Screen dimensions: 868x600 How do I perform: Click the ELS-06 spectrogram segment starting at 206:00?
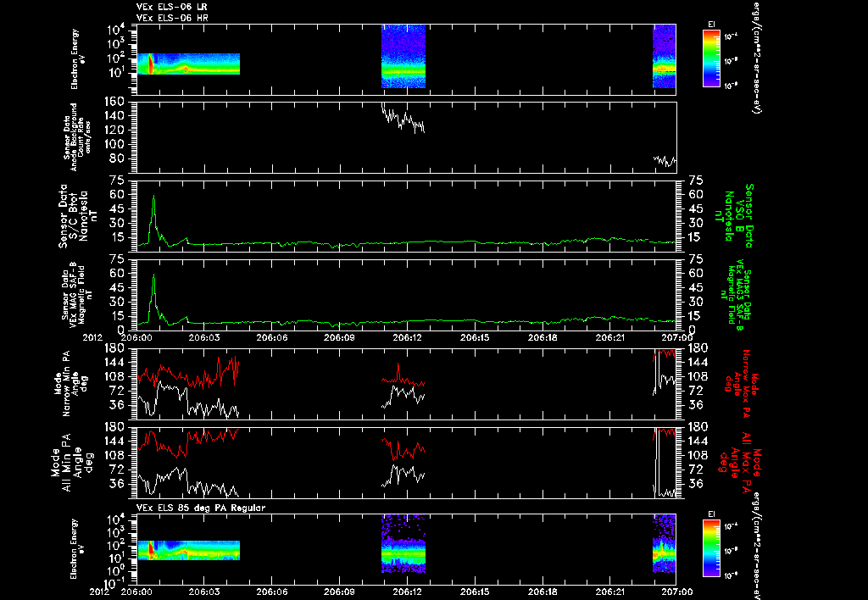188,64
